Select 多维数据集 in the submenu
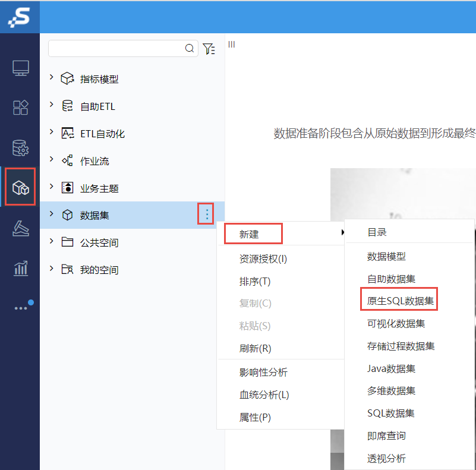 pyautogui.click(x=391, y=390)
